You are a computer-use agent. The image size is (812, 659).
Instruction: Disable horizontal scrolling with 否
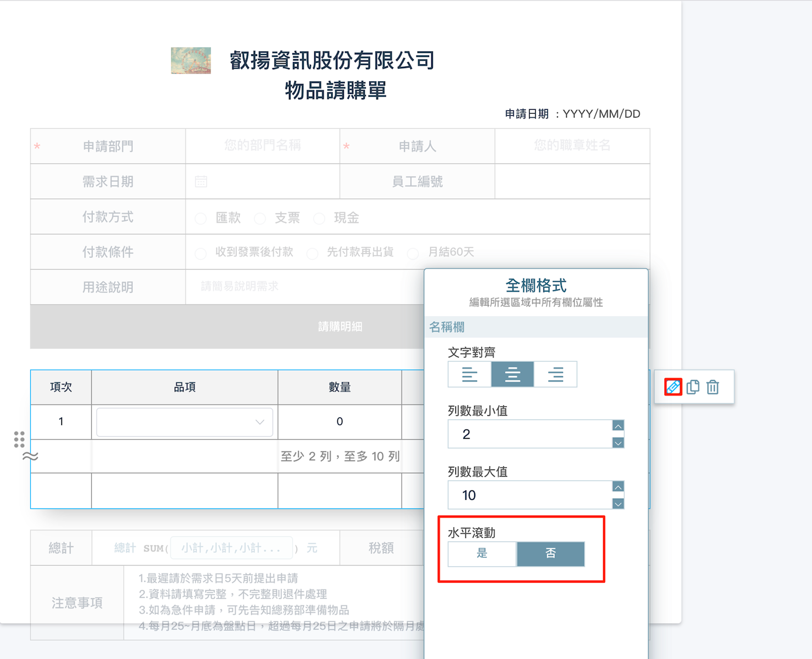[550, 554]
